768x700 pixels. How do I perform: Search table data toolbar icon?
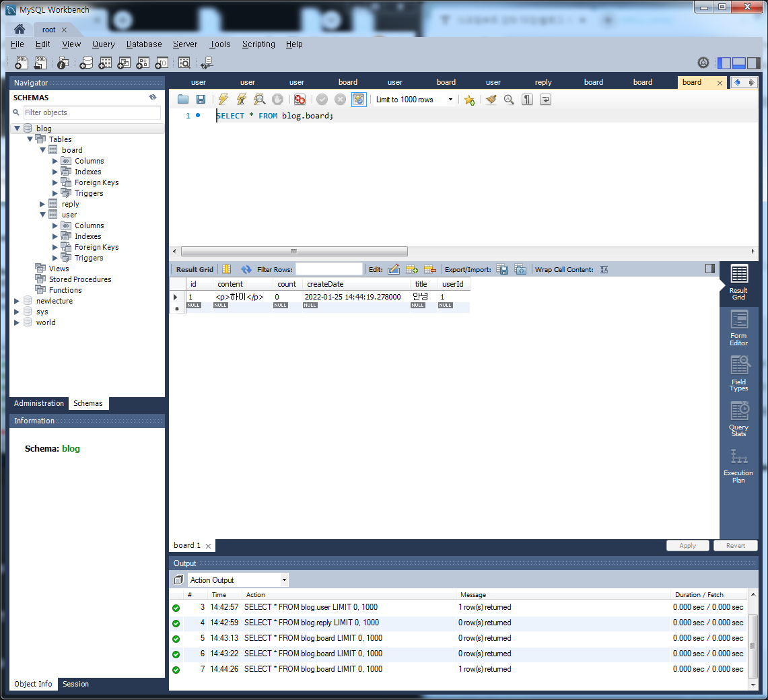pos(184,63)
